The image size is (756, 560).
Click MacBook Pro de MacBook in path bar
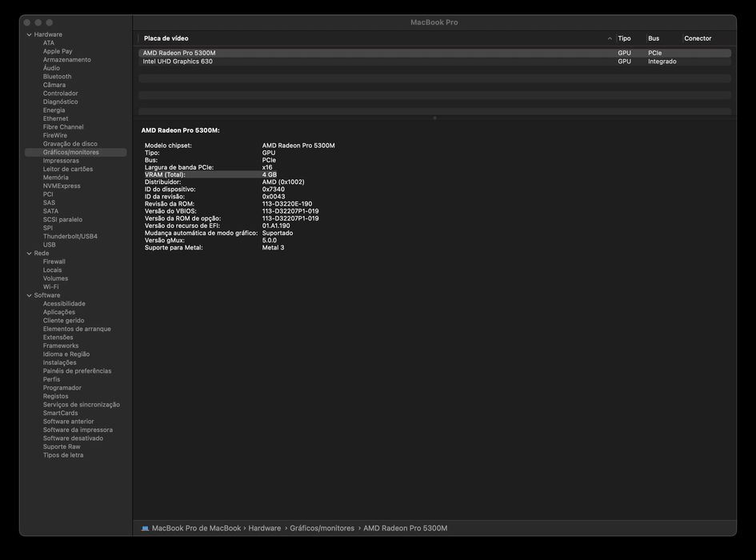pos(196,528)
